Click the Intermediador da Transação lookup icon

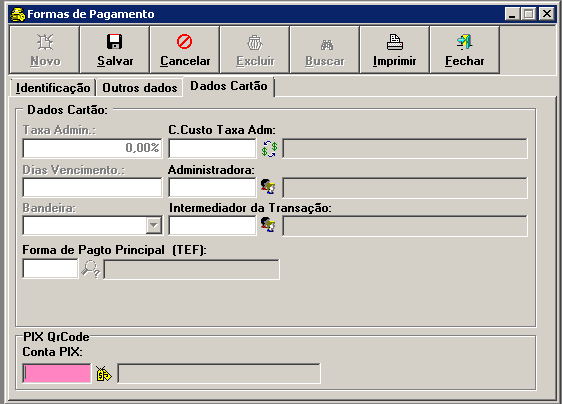268,225
